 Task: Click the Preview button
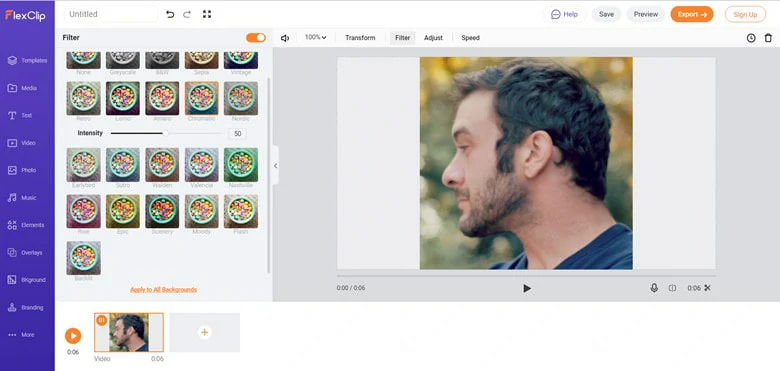(646, 14)
